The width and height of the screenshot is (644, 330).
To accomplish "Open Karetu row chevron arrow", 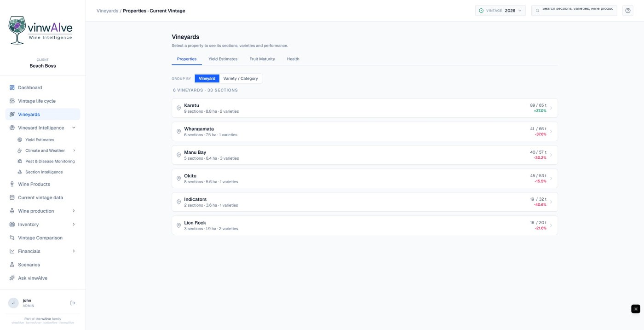I will pos(551,108).
